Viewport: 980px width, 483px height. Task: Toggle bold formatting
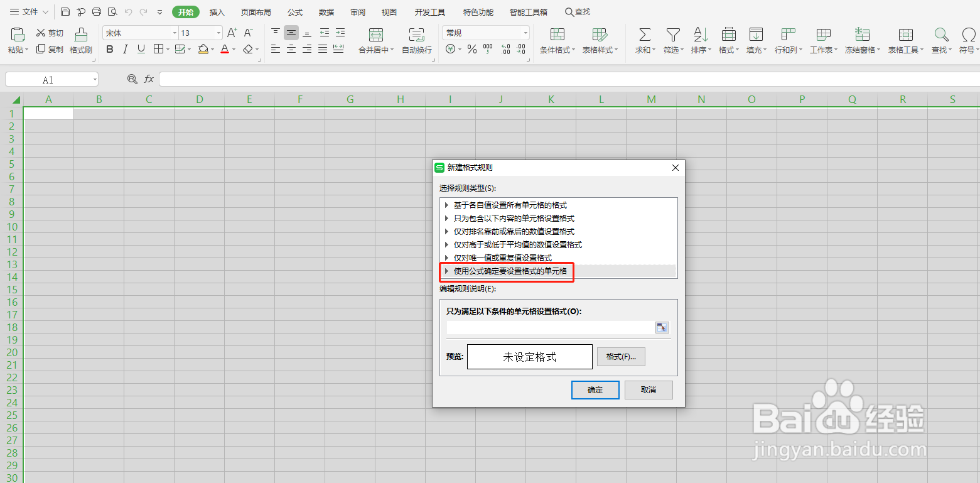click(x=110, y=49)
